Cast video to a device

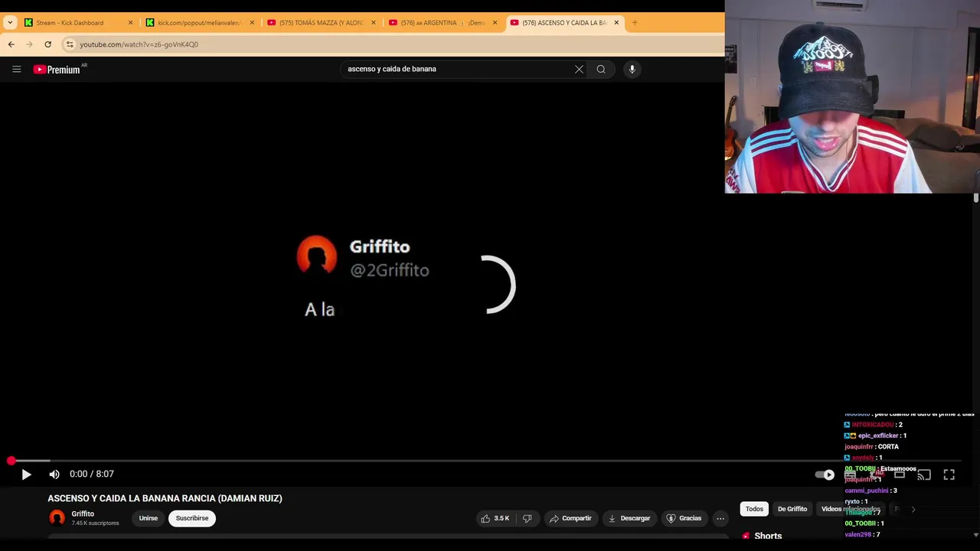pos(924,474)
